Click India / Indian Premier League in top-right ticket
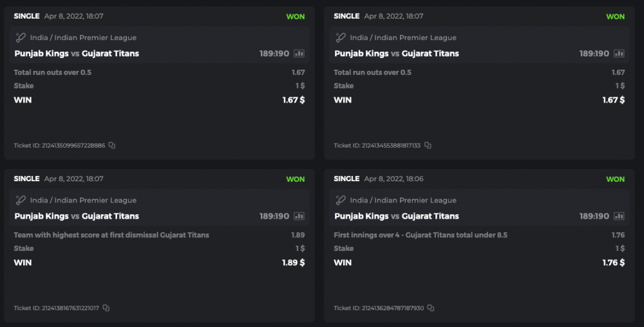The height and width of the screenshot is (327, 644). [403, 38]
